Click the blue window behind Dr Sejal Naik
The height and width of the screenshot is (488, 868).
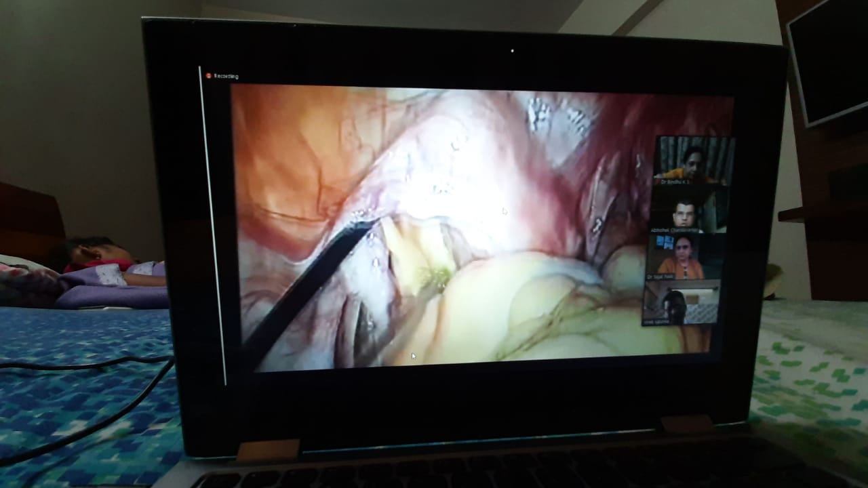pos(665,243)
